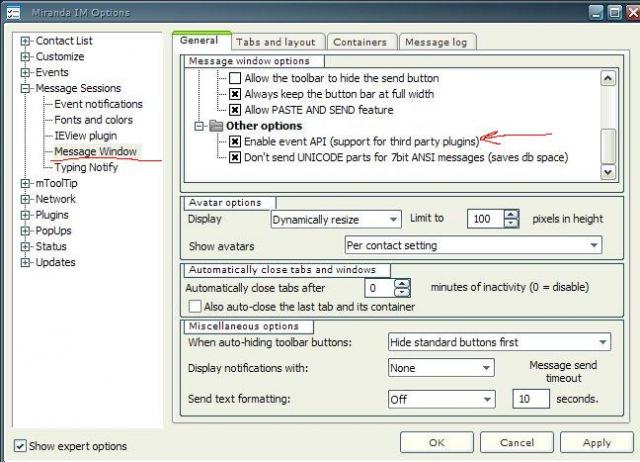Click the Other options folder icon
Image resolution: width=640 pixels, height=462 pixels.
[x=216, y=126]
